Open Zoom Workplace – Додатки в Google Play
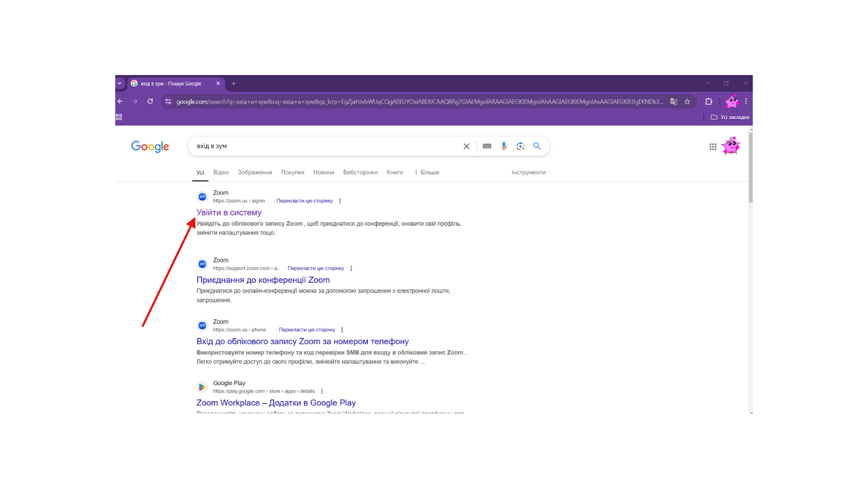The image size is (868, 488). pos(276,403)
